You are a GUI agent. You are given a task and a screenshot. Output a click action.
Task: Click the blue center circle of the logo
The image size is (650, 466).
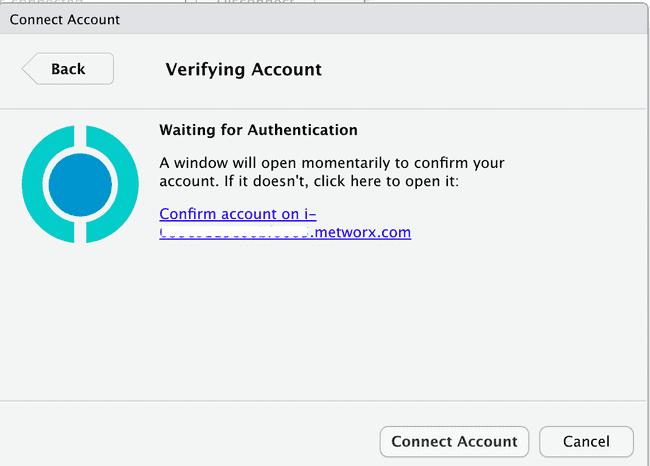pos(80,185)
